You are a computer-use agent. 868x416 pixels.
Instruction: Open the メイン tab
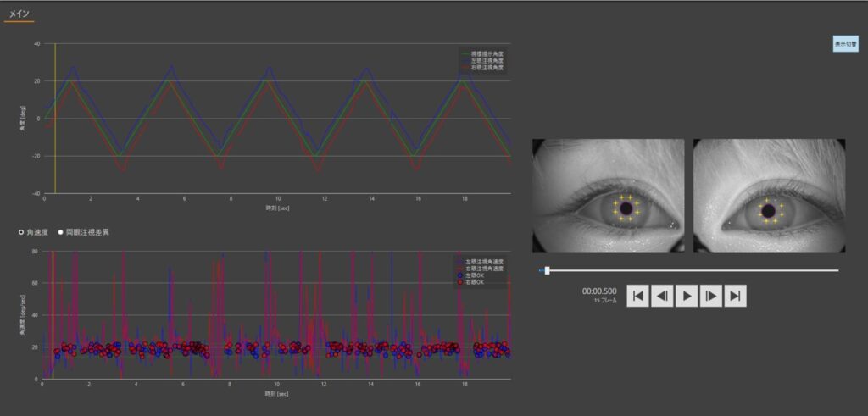point(19,14)
